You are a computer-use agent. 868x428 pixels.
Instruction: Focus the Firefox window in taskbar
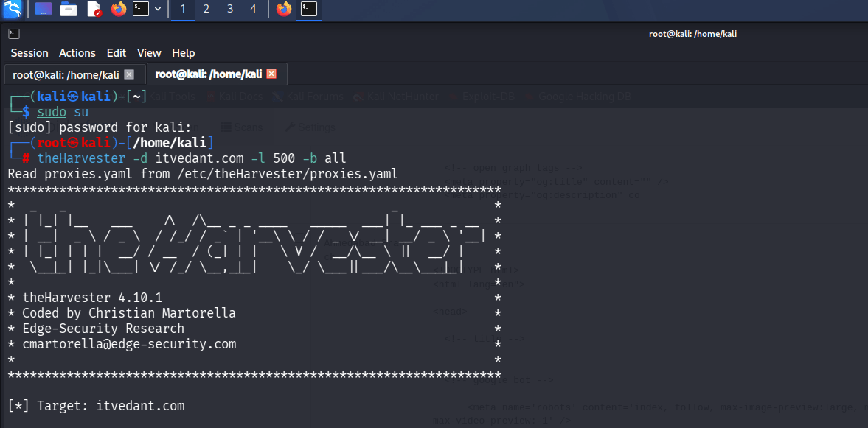coord(284,9)
